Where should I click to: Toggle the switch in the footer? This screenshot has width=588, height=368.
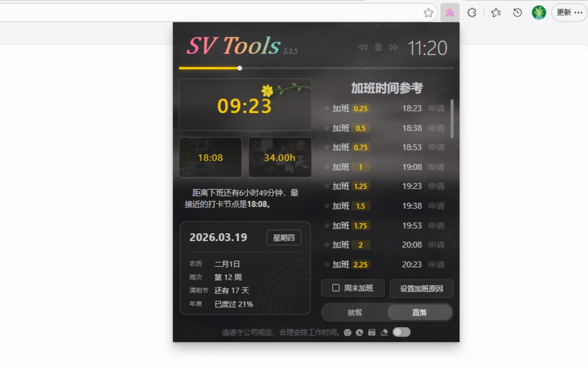(x=401, y=332)
